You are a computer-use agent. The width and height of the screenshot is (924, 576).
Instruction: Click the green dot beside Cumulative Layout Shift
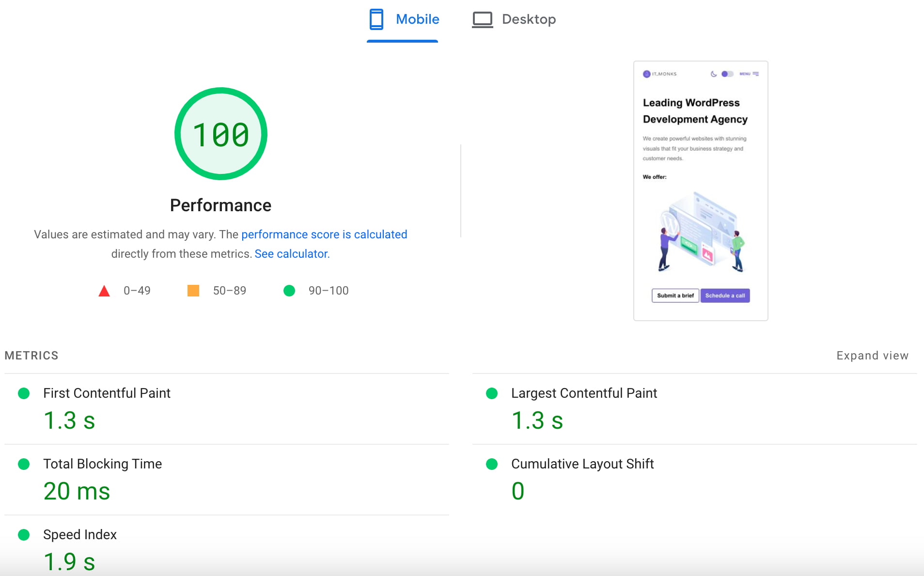[x=492, y=465]
